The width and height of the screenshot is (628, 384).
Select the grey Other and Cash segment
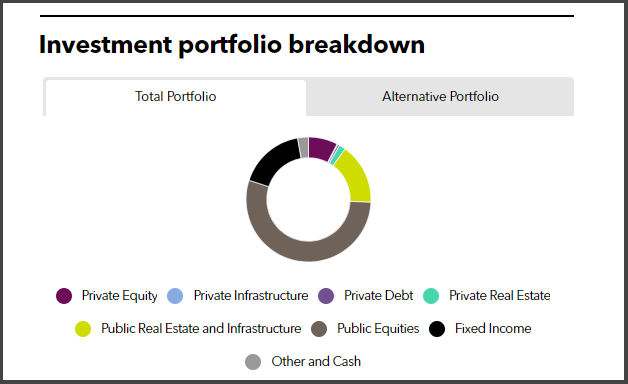[x=303, y=147]
